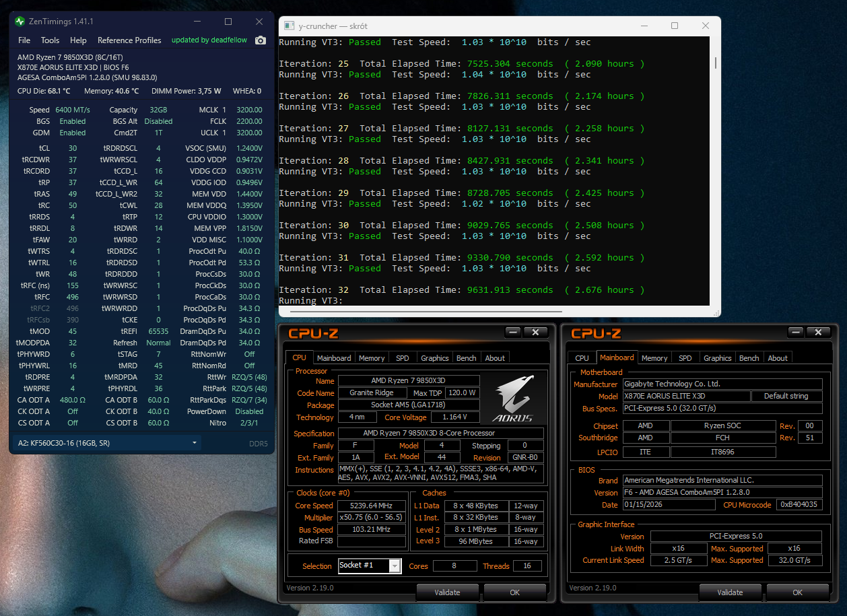The height and width of the screenshot is (616, 847).
Task: Click the CPU Microcode value 0xB404035
Action: tap(799, 505)
